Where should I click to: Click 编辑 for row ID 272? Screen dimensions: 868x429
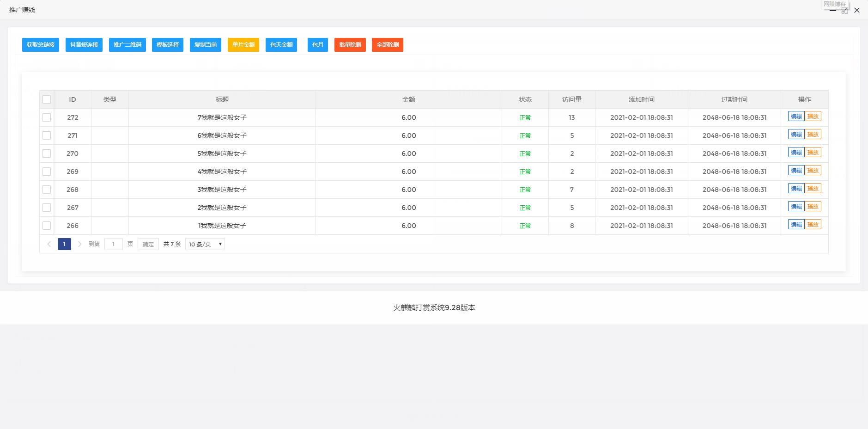click(x=796, y=116)
